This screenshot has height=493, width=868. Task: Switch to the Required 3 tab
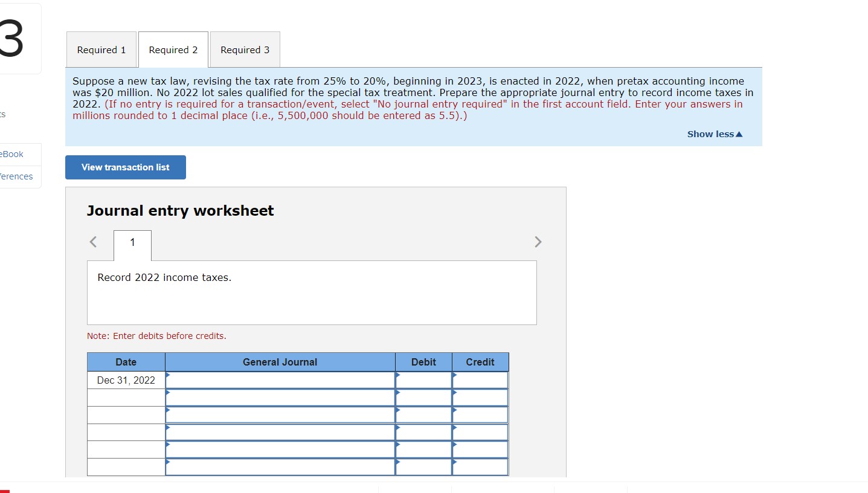(x=245, y=50)
